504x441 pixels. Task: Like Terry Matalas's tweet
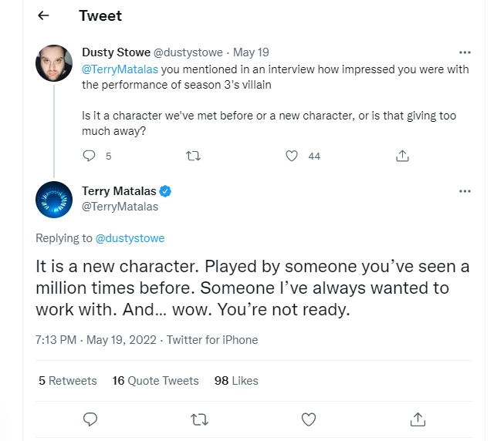click(x=309, y=419)
